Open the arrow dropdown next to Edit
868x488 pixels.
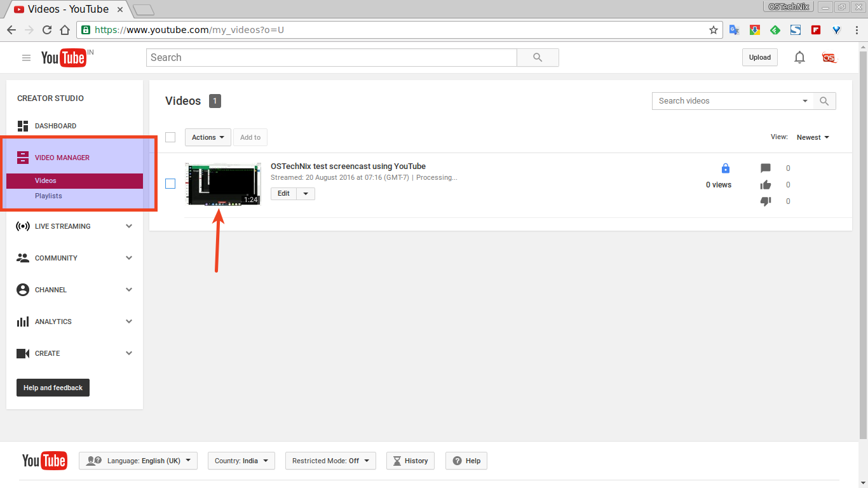click(x=306, y=194)
